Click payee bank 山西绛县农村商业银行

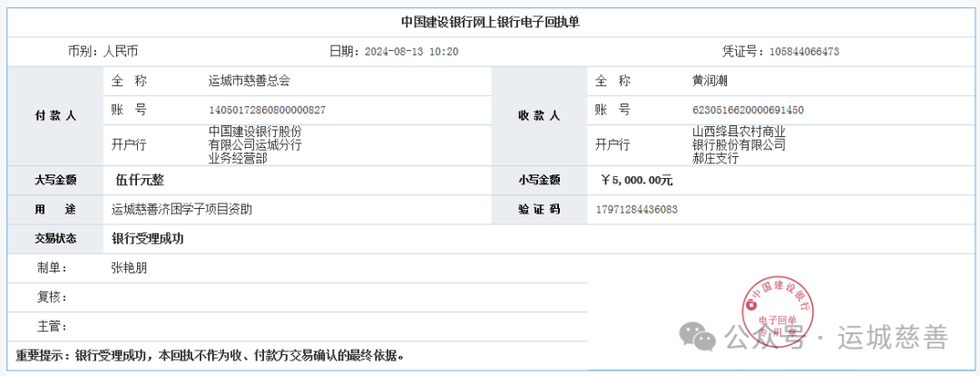pos(738,145)
